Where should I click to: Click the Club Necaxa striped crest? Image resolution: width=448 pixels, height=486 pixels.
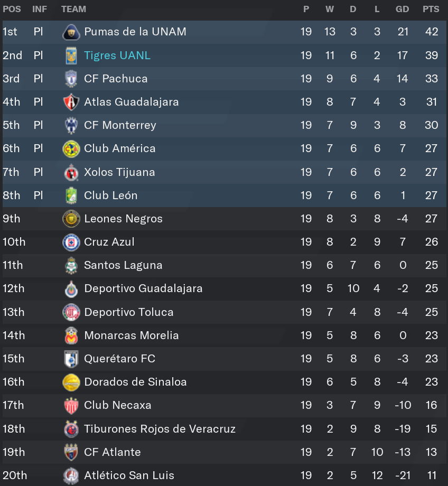(x=71, y=405)
